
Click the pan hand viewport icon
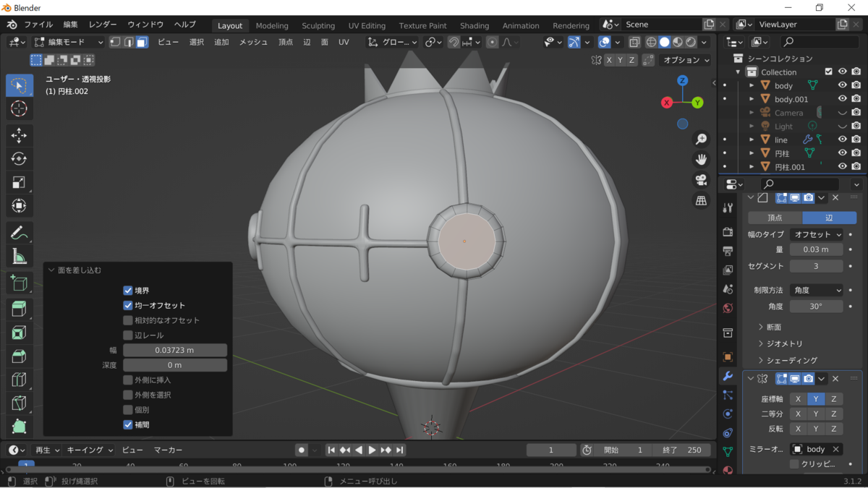(x=701, y=159)
